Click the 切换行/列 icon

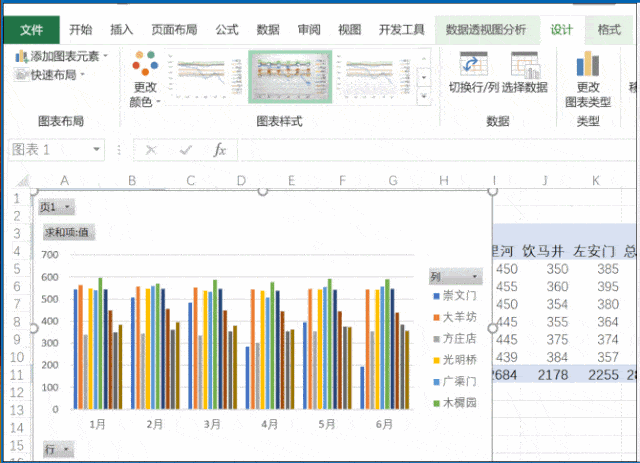click(x=472, y=65)
